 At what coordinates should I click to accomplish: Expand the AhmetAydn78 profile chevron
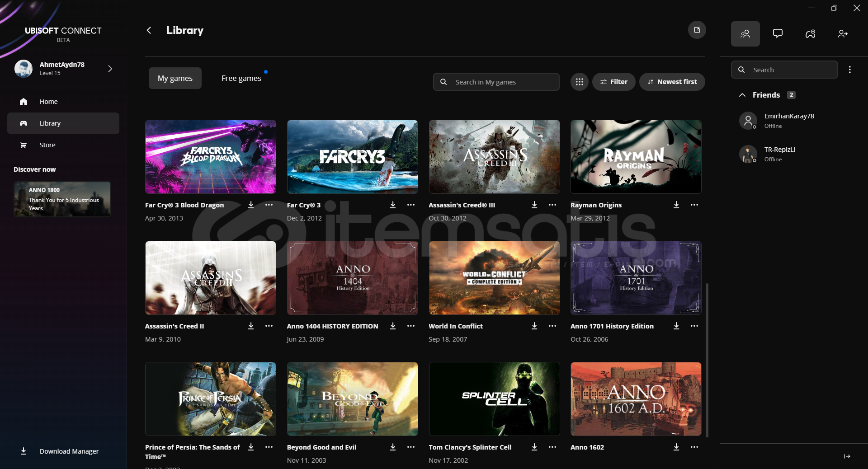[110, 69]
